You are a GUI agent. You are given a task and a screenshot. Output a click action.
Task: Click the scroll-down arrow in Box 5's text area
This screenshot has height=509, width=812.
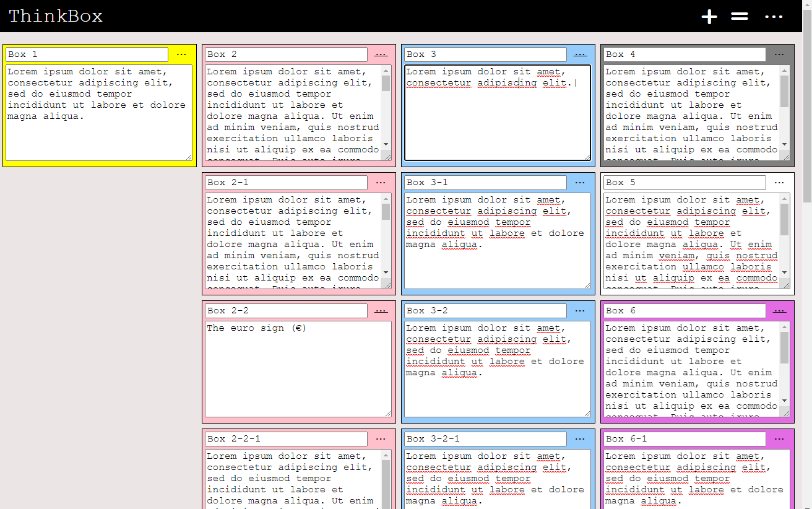[785, 272]
